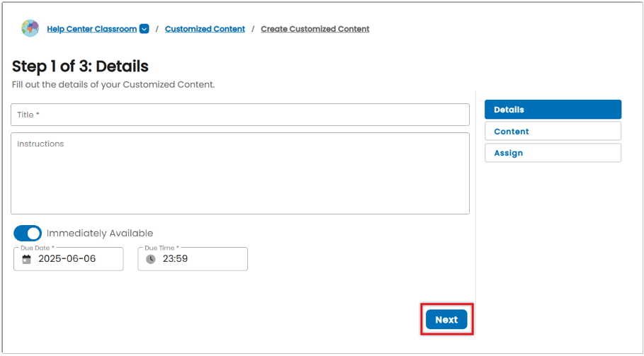Click the Immediately Available label text
644x356 pixels.
click(x=100, y=234)
